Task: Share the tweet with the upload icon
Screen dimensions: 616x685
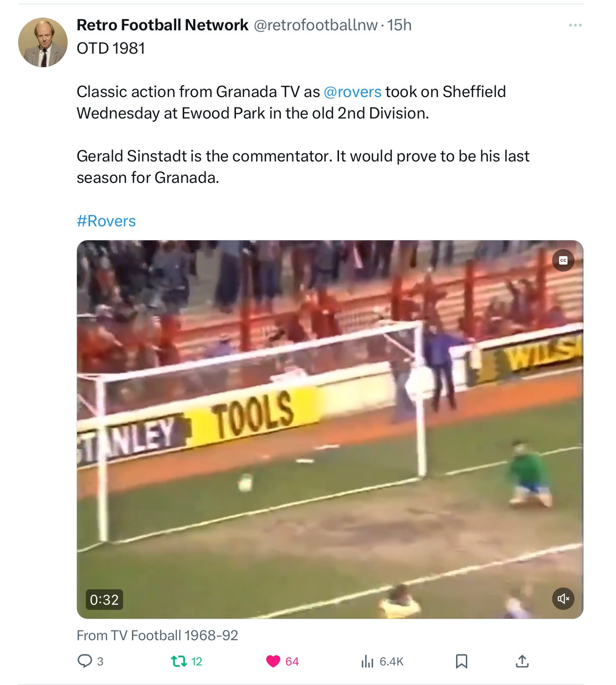Action: click(x=522, y=661)
